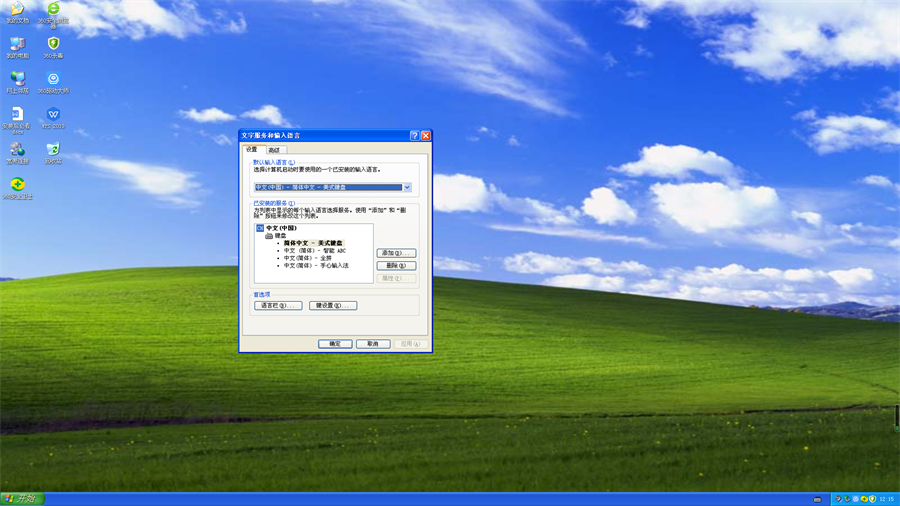Viewport: 900px width, 506px height.
Task: Click the yellow-green 360 tray icon
Action: [864, 499]
